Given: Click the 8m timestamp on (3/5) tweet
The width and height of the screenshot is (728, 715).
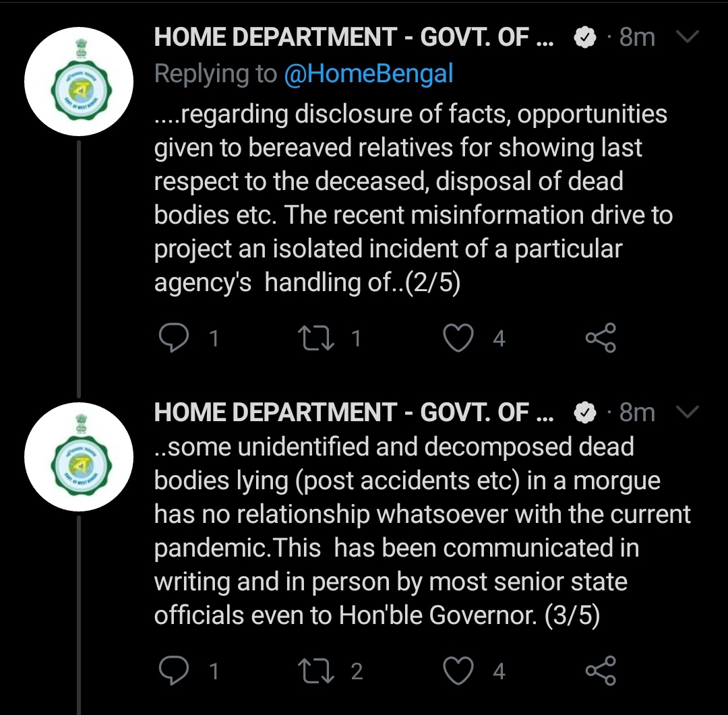Looking at the screenshot, I should pyautogui.click(x=637, y=412).
